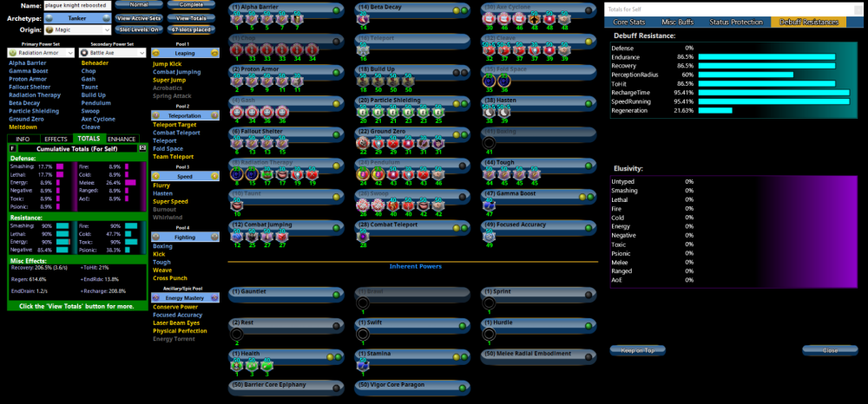Open the Origin Magic dropdown
This screenshot has width=868, height=404.
(77, 29)
